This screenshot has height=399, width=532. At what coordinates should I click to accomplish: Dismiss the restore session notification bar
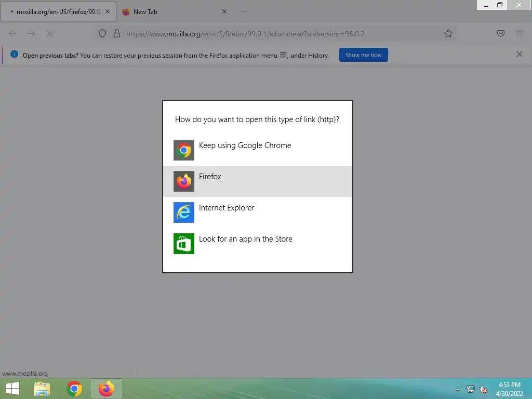519,54
